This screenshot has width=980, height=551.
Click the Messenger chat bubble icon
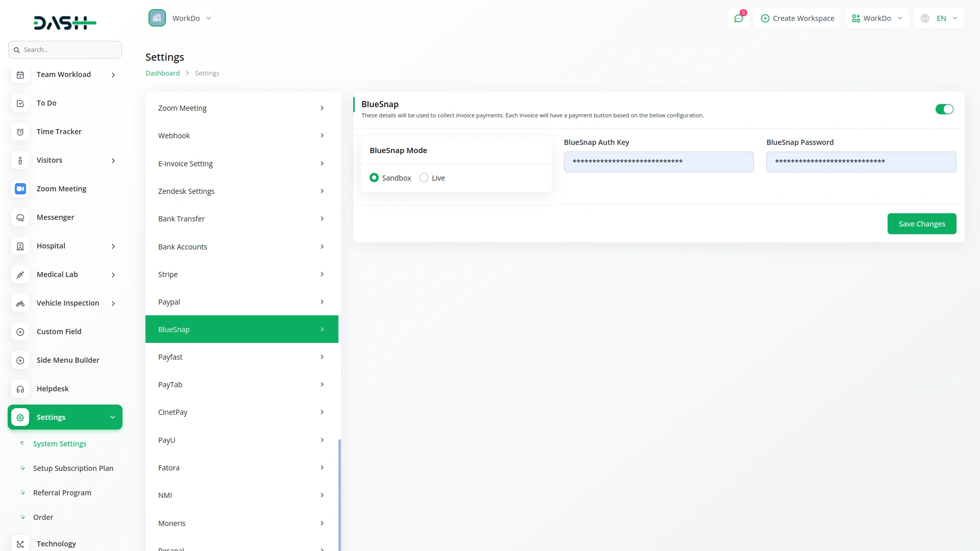point(20,217)
